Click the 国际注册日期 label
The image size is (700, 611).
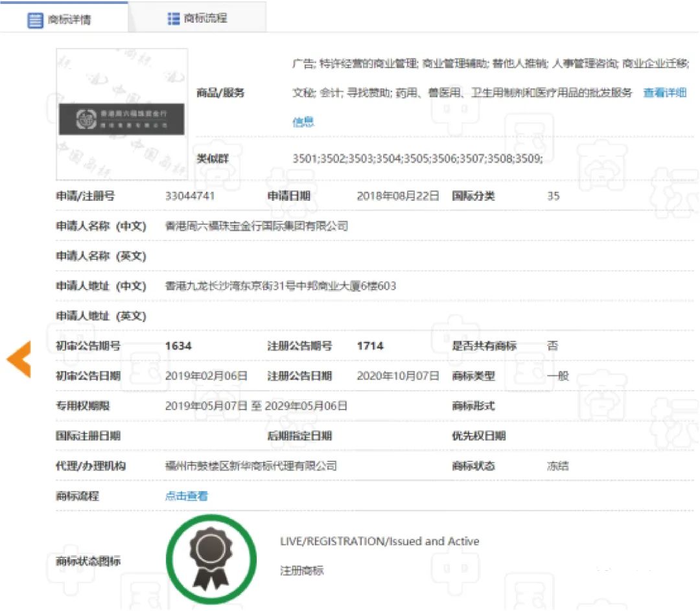pyautogui.click(x=88, y=435)
